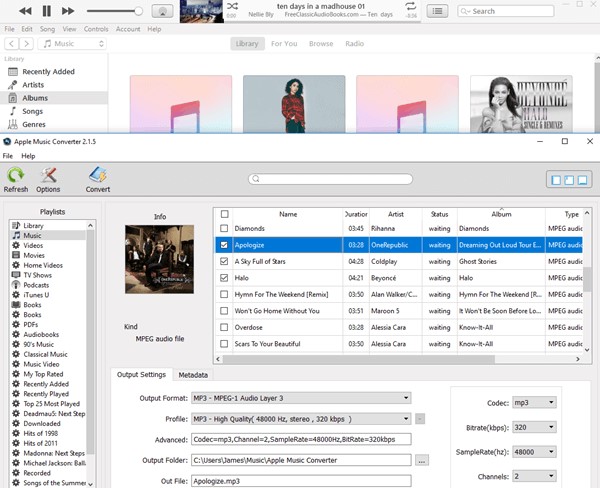Open the Output Format dropdown
Viewport: 600px width, 488px height.
click(x=301, y=398)
